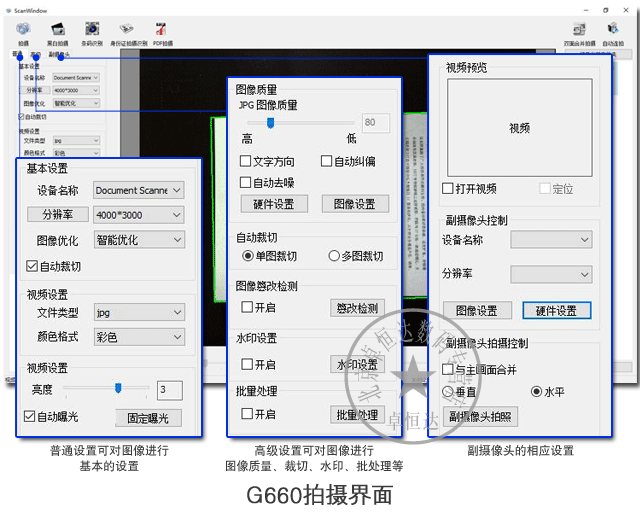640x513 pixels.
Task: Click 硬件设置 button under 图像质量
Action: pyautogui.click(x=274, y=204)
